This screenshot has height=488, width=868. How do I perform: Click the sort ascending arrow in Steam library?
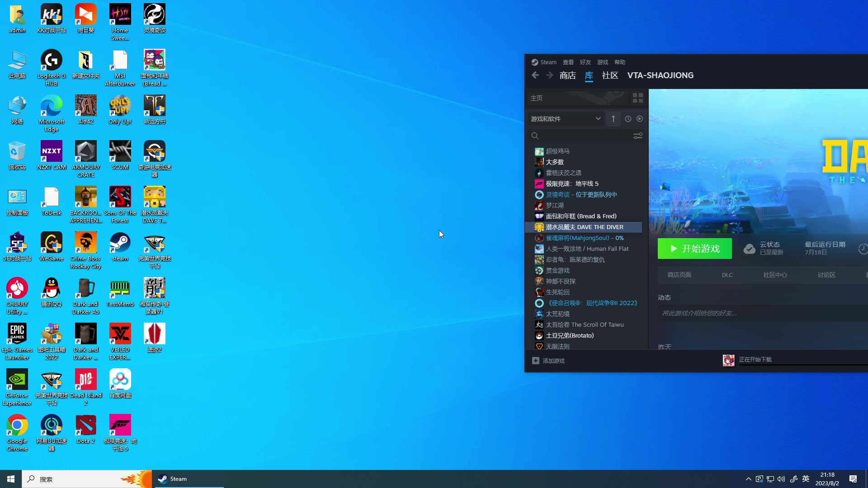pos(613,119)
